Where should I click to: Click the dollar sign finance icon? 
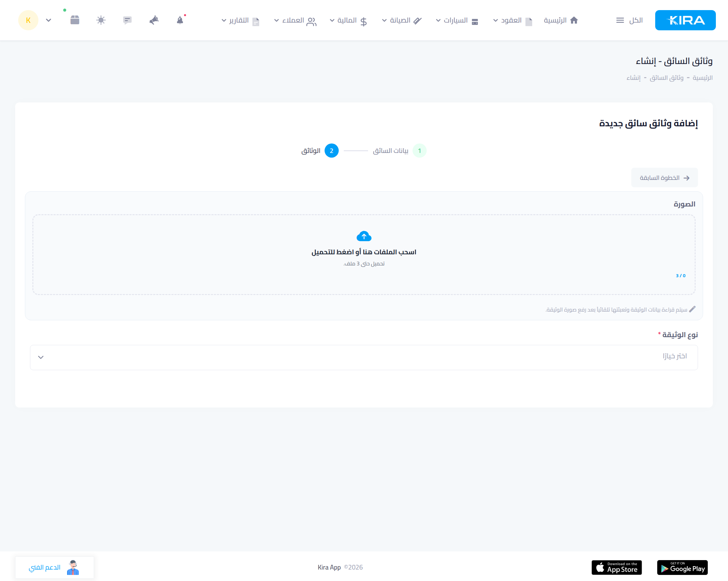coord(364,22)
